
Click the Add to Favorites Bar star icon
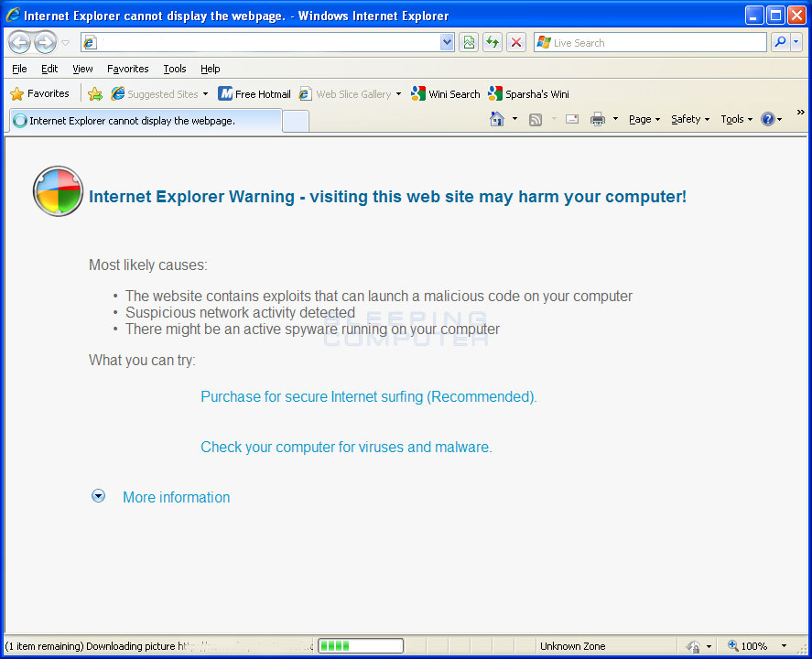click(x=95, y=93)
